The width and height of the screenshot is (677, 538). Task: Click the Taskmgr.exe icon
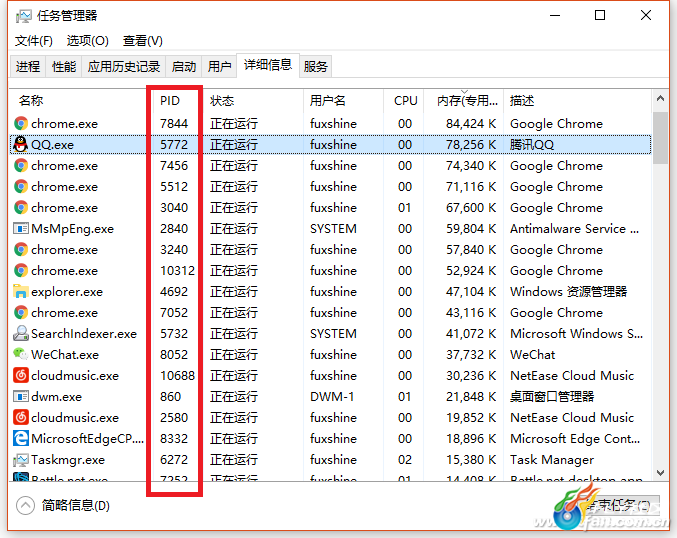coord(21,459)
